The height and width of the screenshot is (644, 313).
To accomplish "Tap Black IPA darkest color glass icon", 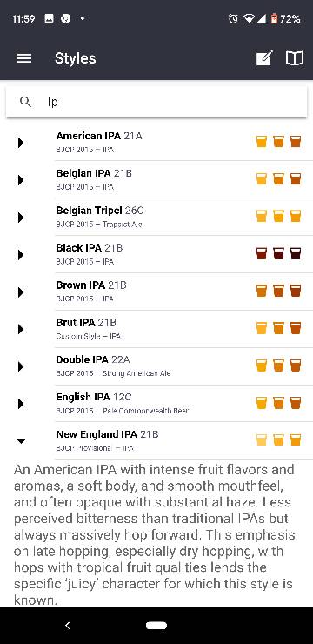I will (296, 253).
